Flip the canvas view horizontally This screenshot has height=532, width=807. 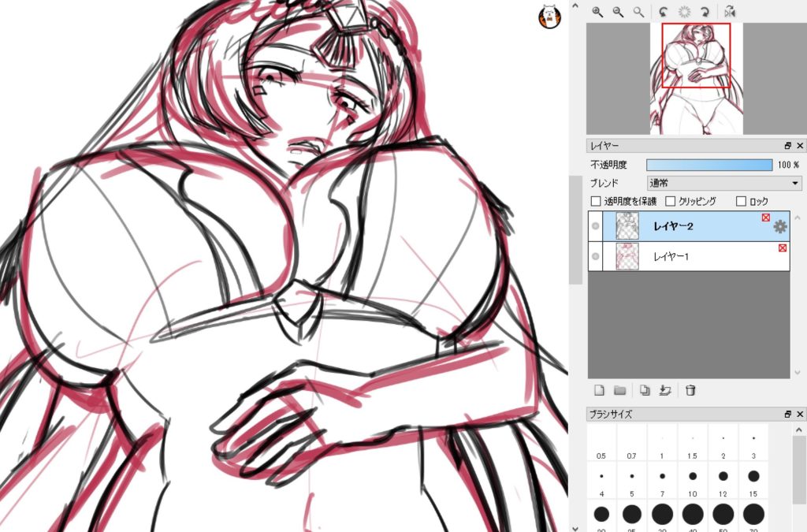coord(730,12)
